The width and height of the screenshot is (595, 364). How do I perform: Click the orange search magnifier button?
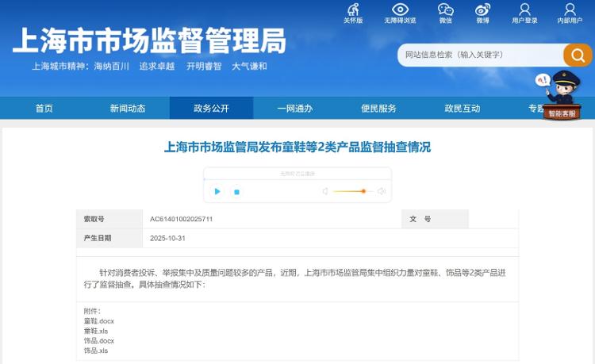(x=578, y=55)
